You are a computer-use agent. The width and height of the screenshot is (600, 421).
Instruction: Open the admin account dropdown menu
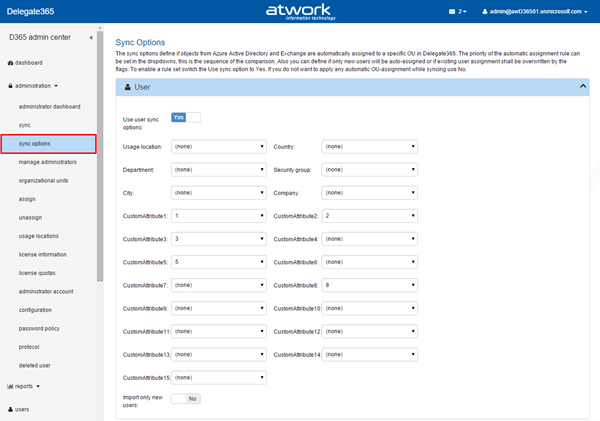point(535,11)
